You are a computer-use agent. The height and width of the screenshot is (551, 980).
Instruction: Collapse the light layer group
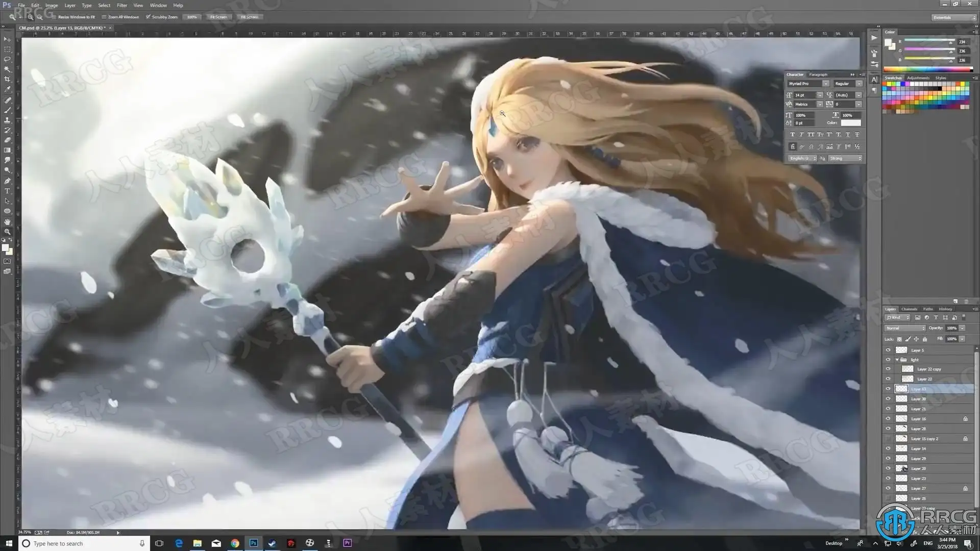pos(897,360)
